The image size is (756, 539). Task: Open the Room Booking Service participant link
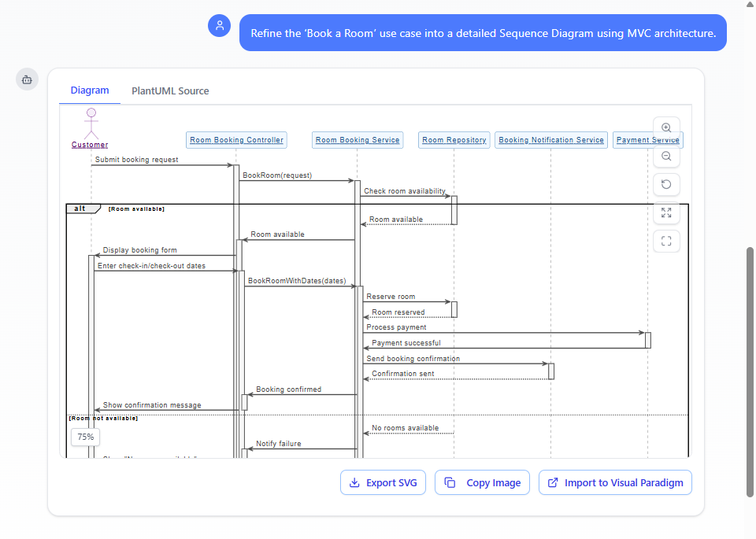358,140
